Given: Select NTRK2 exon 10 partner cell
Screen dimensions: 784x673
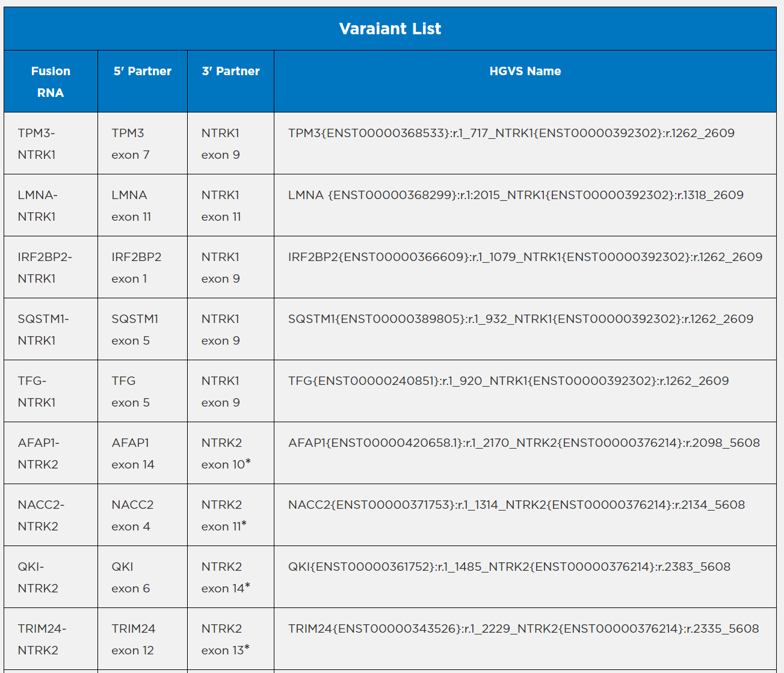Looking at the screenshot, I should tap(226, 453).
